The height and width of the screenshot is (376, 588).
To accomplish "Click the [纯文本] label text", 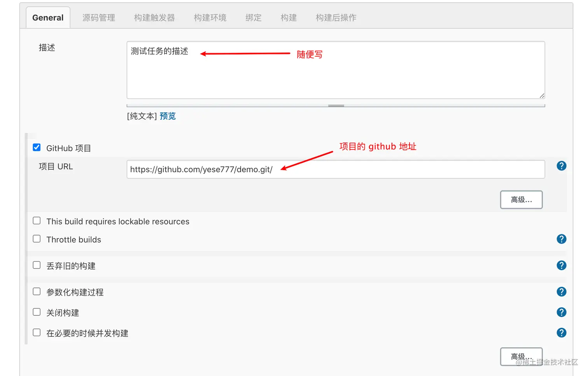I will point(142,116).
